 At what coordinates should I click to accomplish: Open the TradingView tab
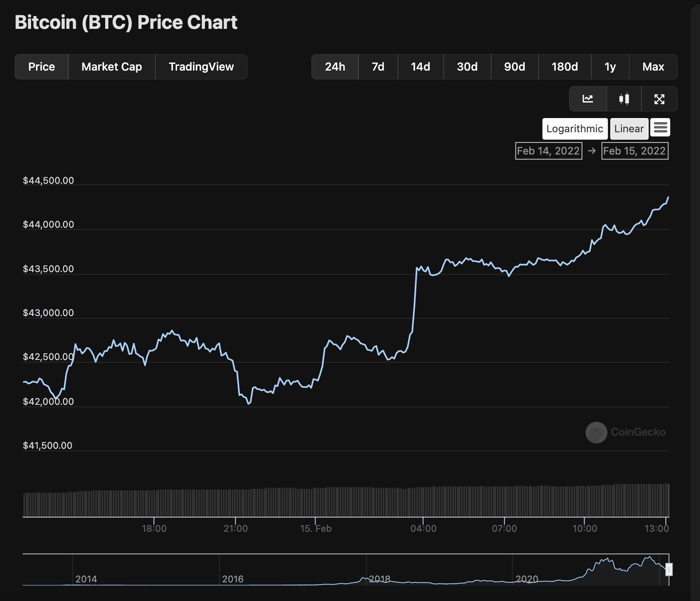[x=201, y=67]
